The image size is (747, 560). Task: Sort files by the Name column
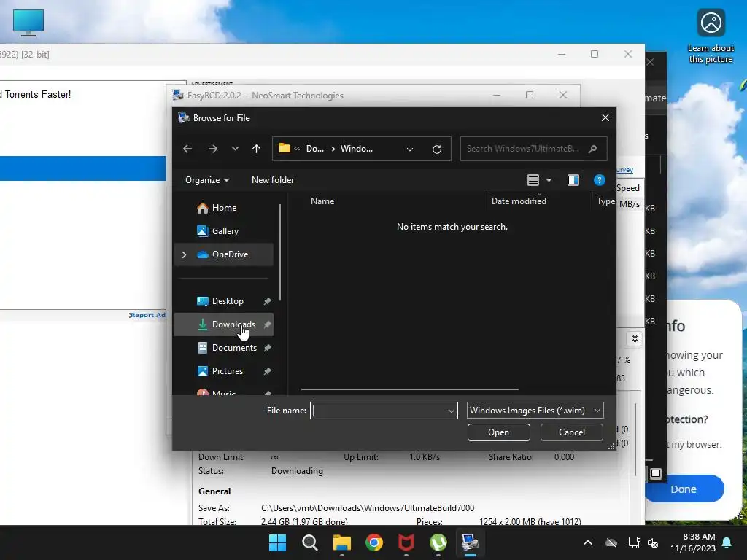pos(322,201)
